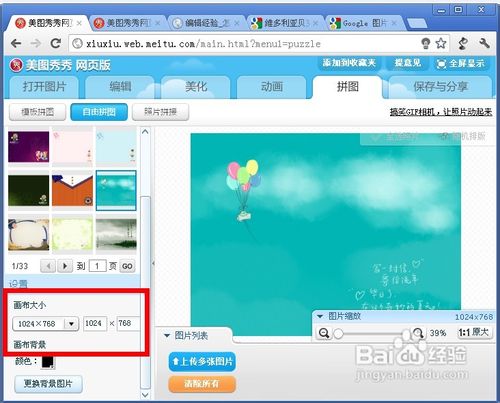
Task: Open the 编辑 tab
Action: 120,87
